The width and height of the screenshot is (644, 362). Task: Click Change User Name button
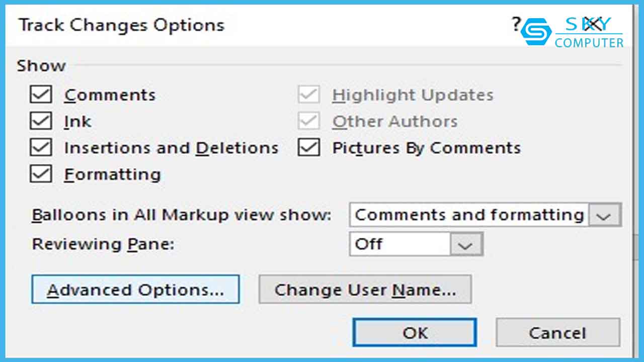(x=365, y=290)
